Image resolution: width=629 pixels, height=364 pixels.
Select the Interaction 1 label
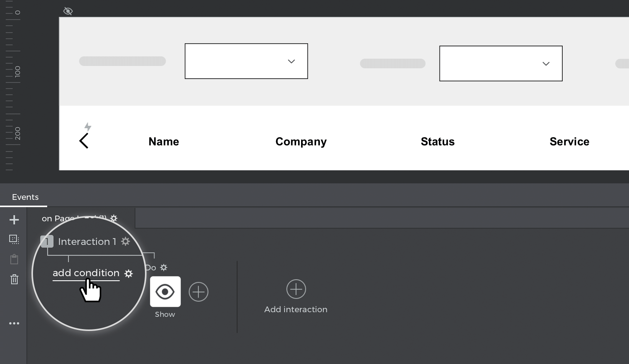tap(87, 241)
